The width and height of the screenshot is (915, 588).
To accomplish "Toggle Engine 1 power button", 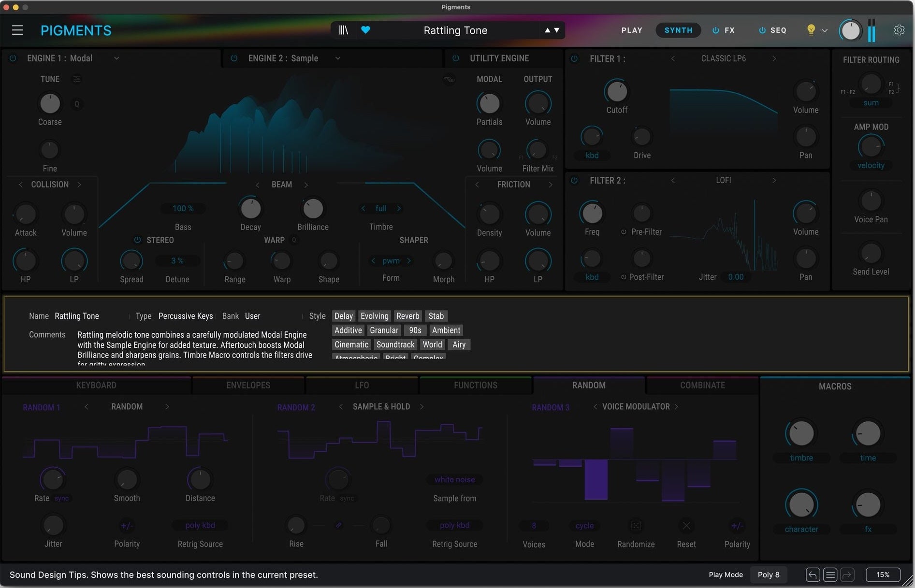I will point(13,58).
